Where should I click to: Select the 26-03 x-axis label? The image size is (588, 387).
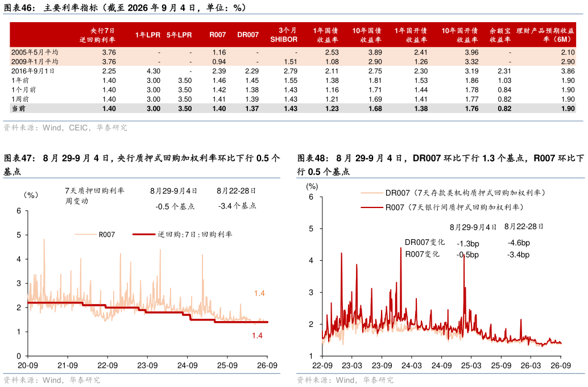pos(531,365)
